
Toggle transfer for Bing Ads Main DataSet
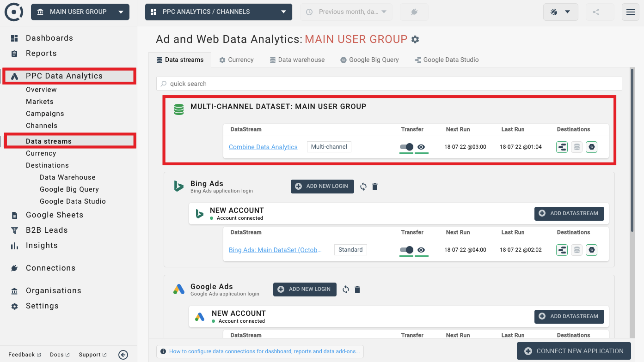[x=406, y=250]
